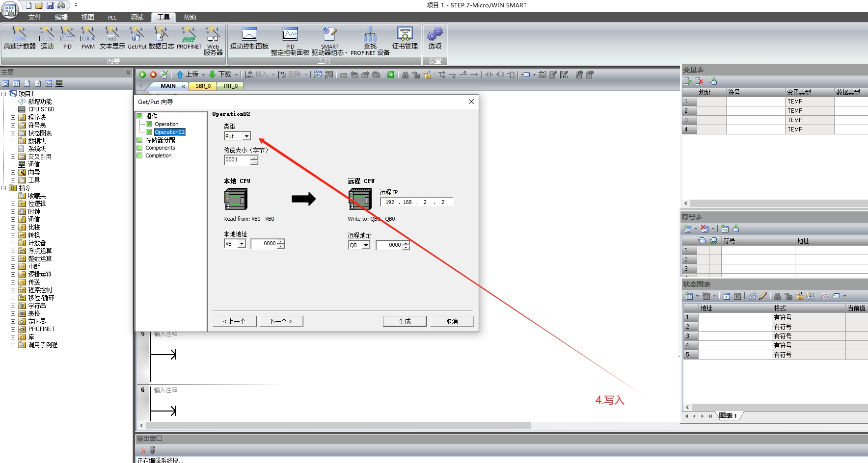
Task: Click the green run PLC button
Action: 142,75
